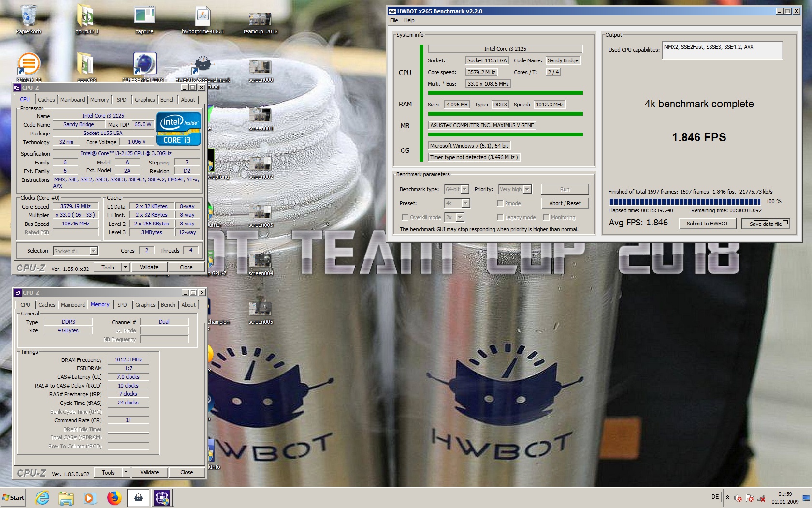Expand Tools arrow in upper CPU-Z window
The width and height of the screenshot is (812, 508).
[125, 267]
